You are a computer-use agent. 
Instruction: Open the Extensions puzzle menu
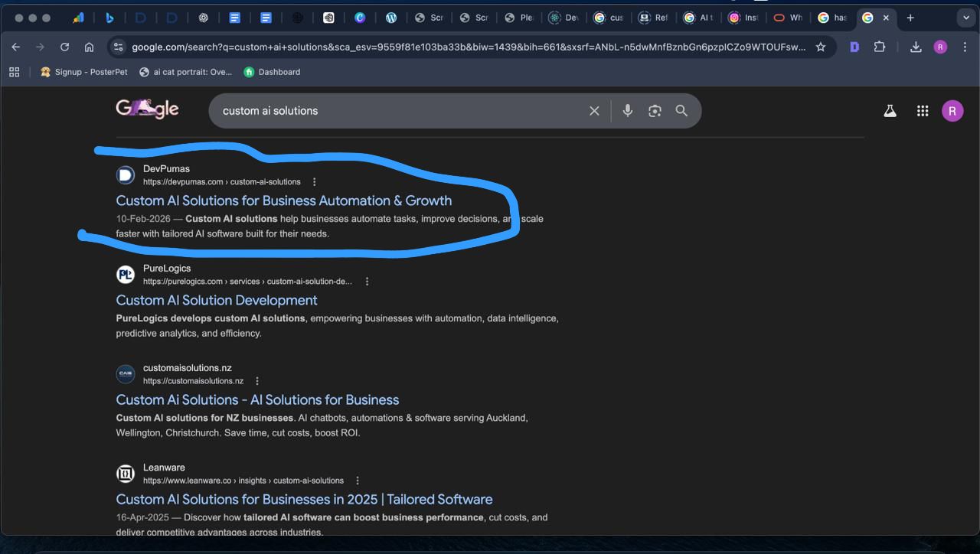(x=880, y=47)
